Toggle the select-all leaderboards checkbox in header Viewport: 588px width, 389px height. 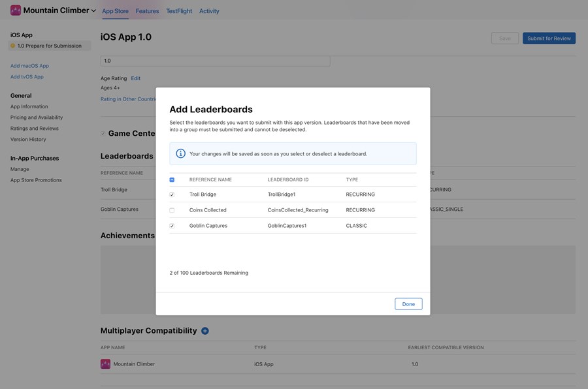pos(172,180)
